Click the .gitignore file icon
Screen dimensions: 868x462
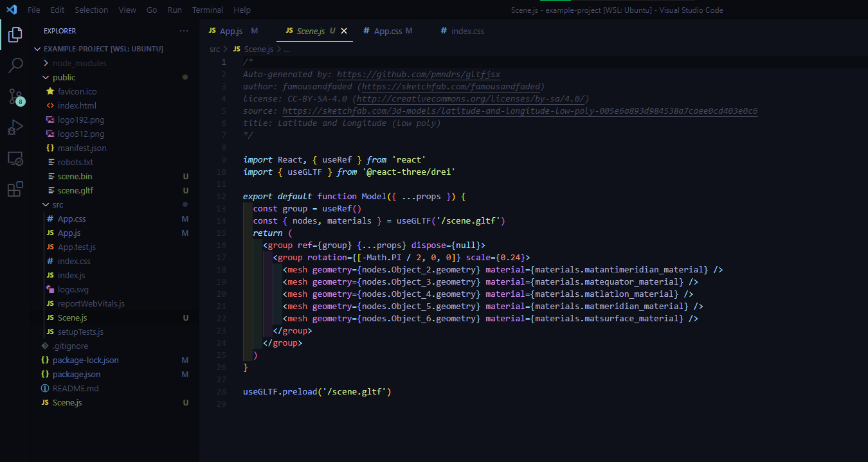45,346
